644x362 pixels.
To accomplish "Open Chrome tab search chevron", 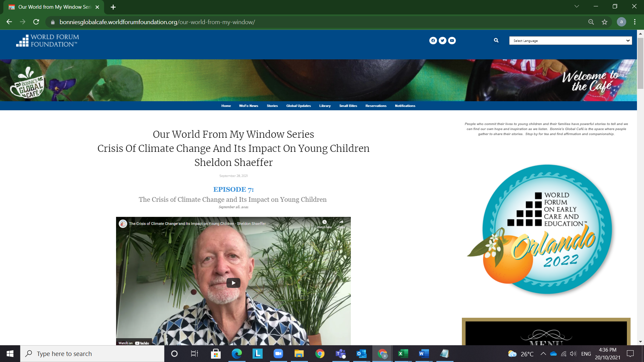I will 577,6.
